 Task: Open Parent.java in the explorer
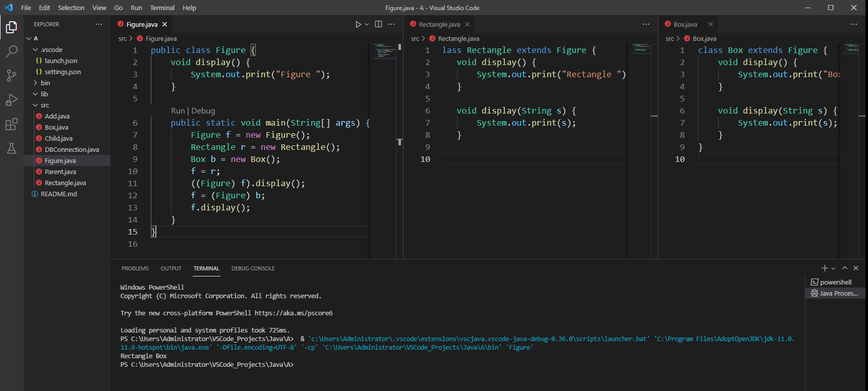point(67,172)
